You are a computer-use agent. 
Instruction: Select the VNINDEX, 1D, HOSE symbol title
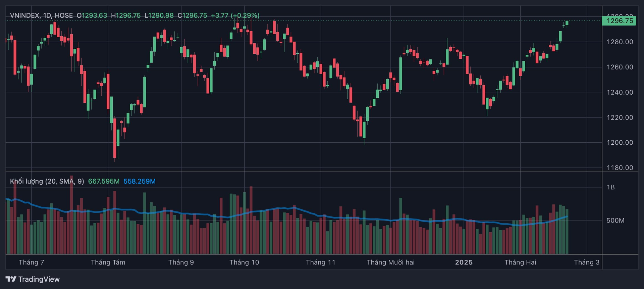[x=41, y=15]
